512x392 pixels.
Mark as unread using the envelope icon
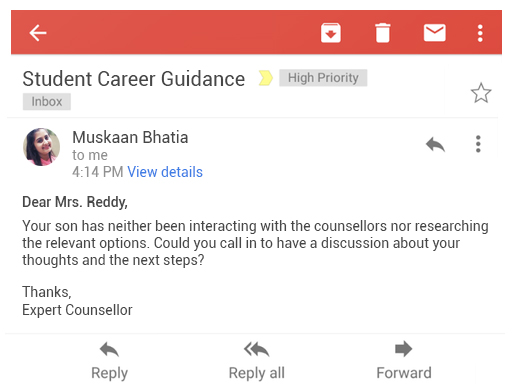tap(434, 33)
